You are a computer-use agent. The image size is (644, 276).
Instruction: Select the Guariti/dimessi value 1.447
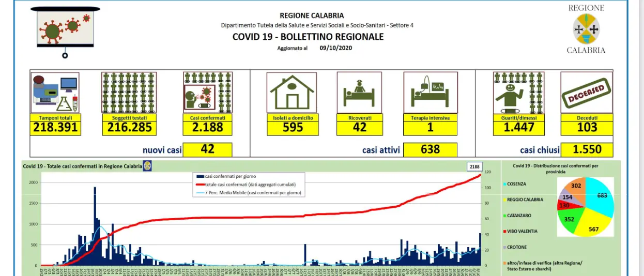click(x=518, y=128)
